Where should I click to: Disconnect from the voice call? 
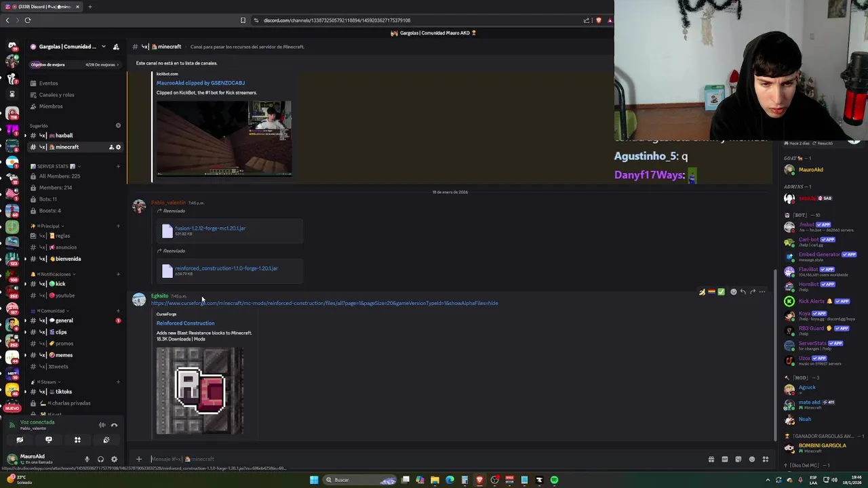(x=114, y=425)
